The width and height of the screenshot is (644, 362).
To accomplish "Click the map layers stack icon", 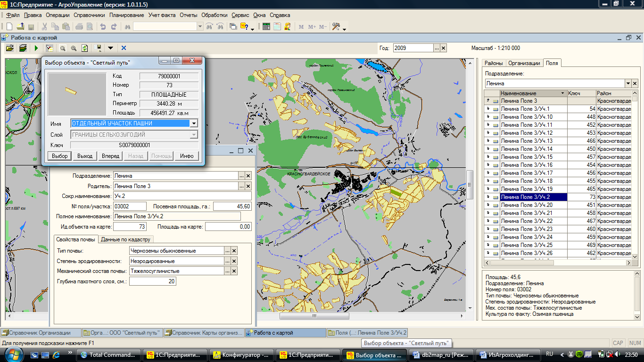I will pyautogui.click(x=23, y=48).
